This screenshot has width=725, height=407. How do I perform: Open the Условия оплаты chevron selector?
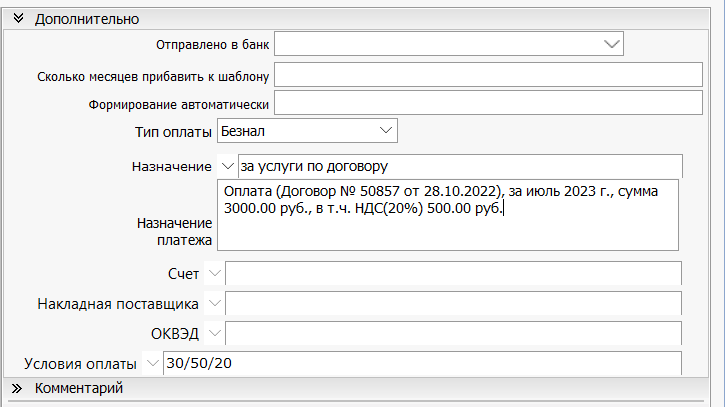pyautogui.click(x=153, y=362)
